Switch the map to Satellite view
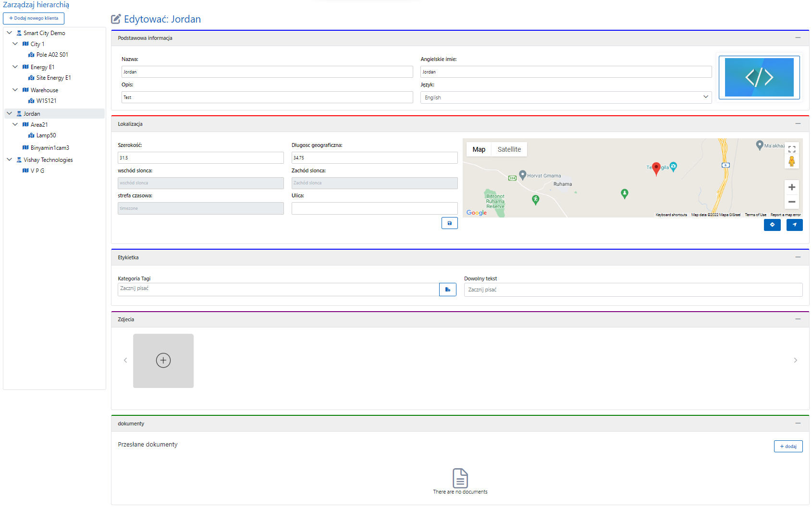Screen dimensions: 812x508 (x=509, y=149)
